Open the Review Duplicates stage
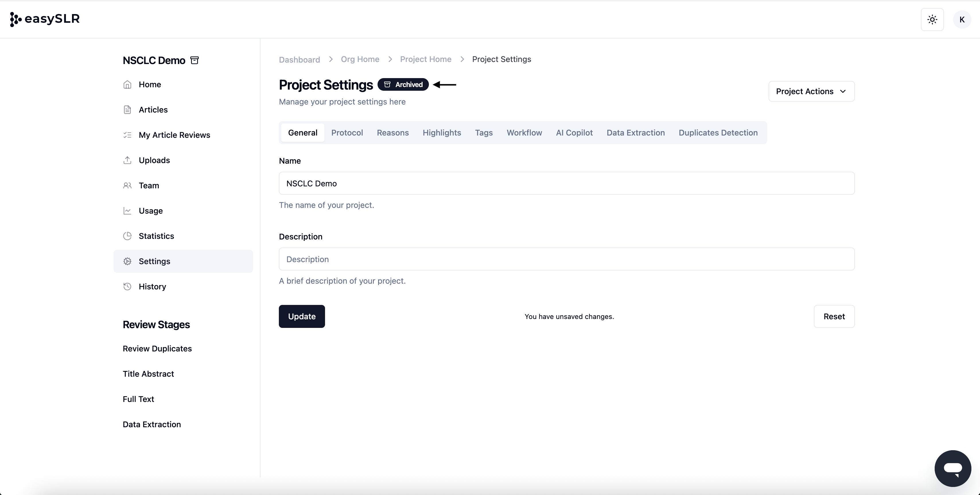 (157, 348)
